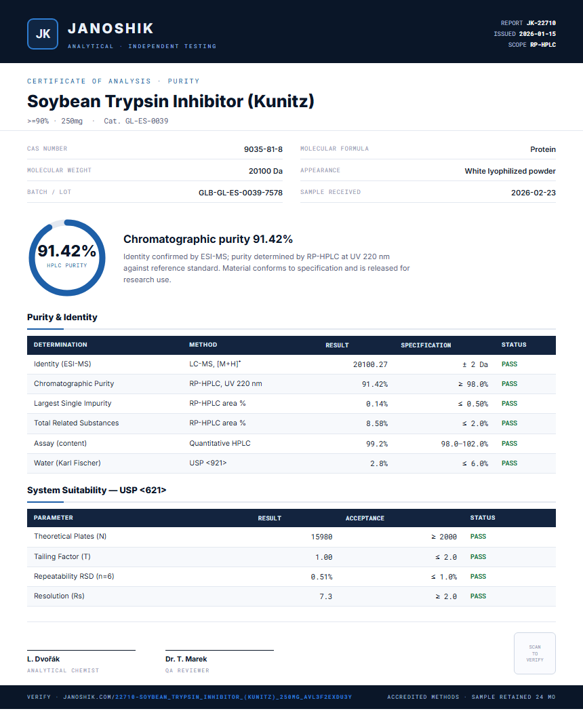Click tailing factor result 1.00
Screen dimensions: 583x728
[x=324, y=557]
